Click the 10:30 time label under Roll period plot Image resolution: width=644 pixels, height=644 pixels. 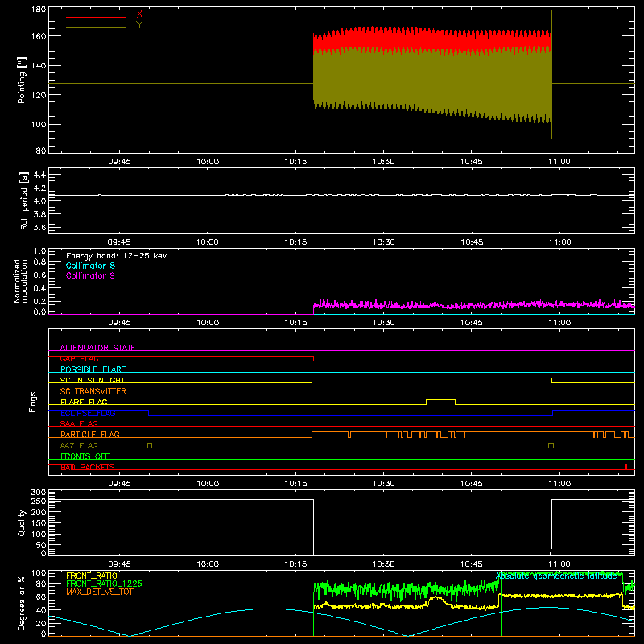[x=384, y=242]
